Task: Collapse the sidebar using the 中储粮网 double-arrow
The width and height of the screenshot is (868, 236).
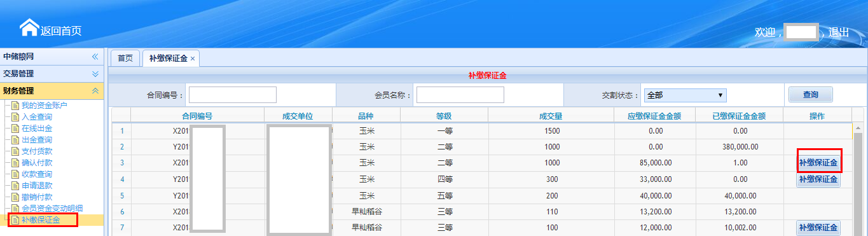Action: [x=95, y=57]
